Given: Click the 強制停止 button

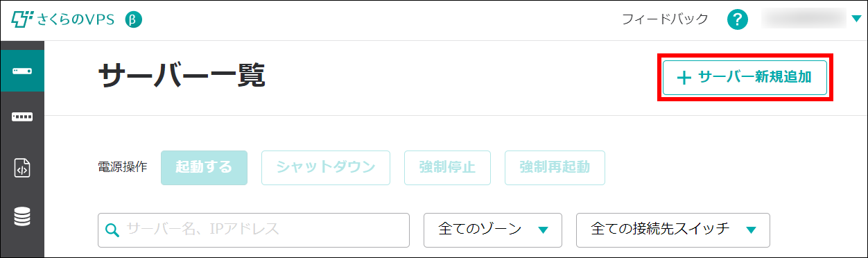Looking at the screenshot, I should pos(447,168).
